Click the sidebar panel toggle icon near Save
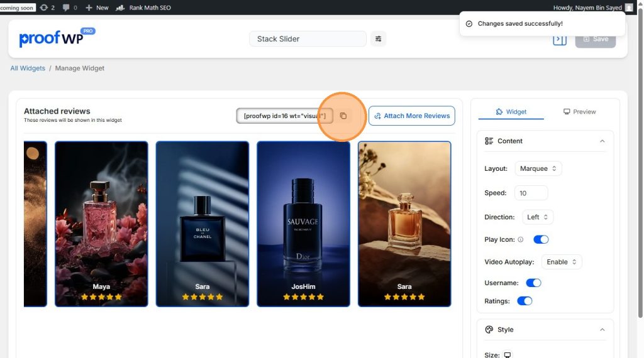644x358 pixels. tap(559, 40)
